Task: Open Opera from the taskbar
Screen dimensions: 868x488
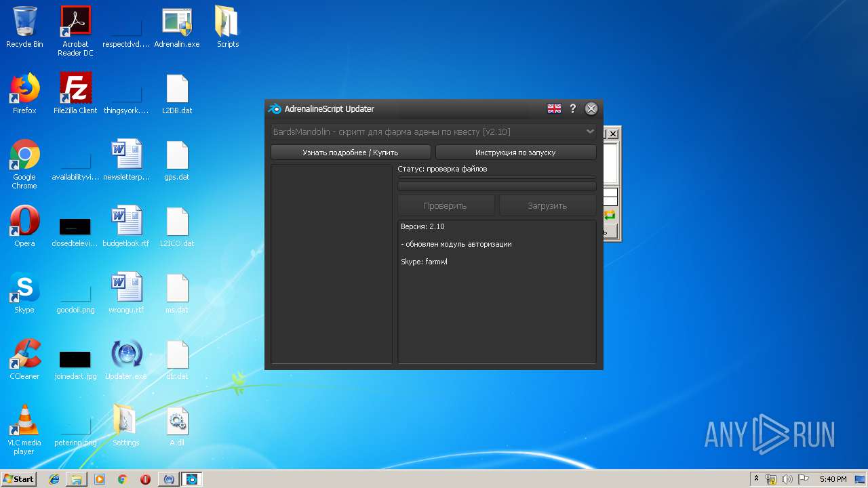Action: tap(145, 479)
